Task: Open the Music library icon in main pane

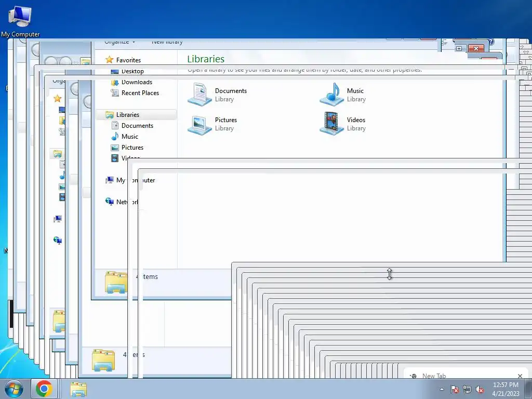Action: pyautogui.click(x=332, y=95)
